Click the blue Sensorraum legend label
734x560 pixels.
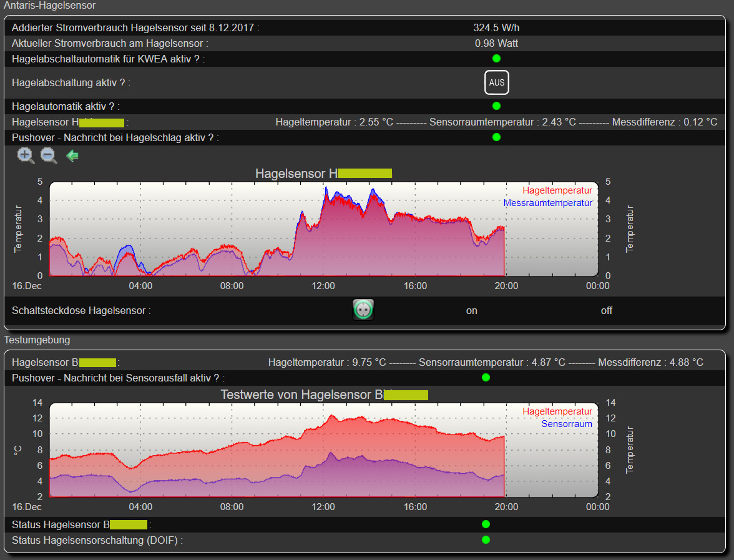[x=566, y=424]
